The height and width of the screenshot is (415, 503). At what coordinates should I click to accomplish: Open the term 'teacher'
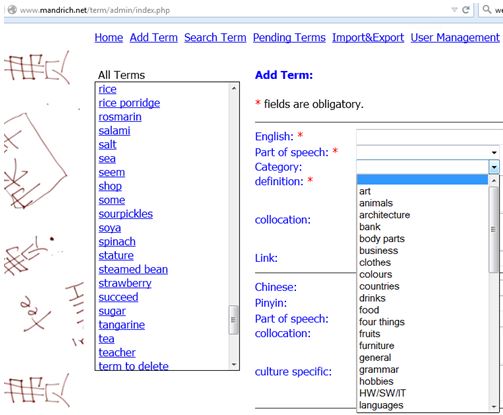[117, 353]
